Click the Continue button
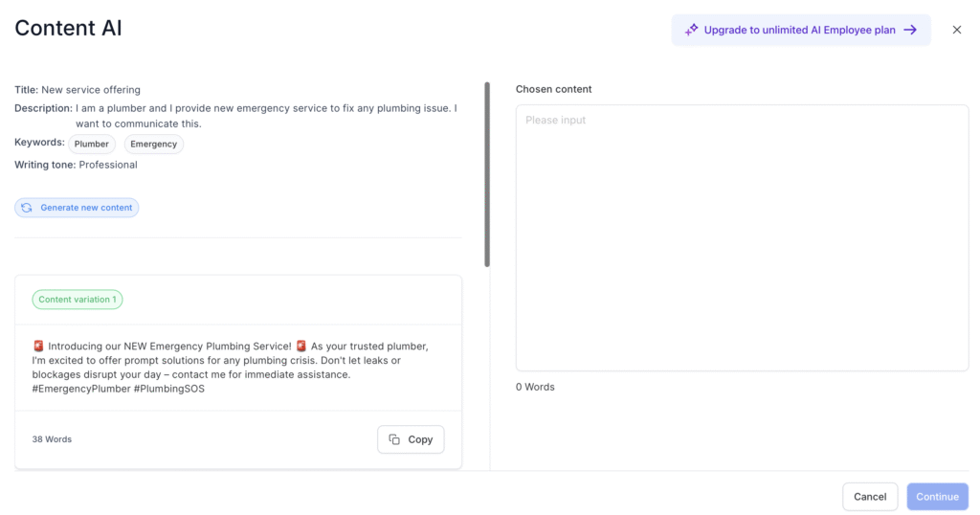The height and width of the screenshot is (515, 980). [938, 497]
